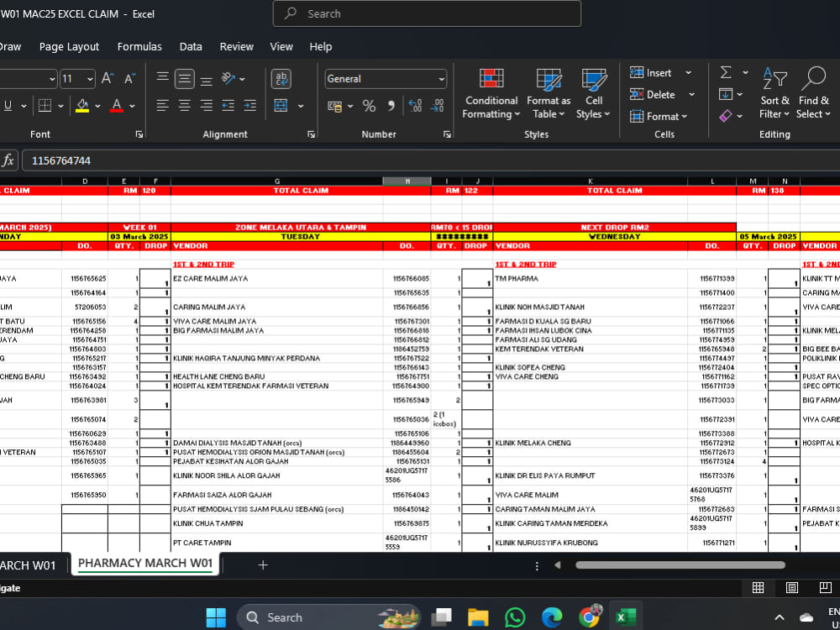Screen dimensions: 840x630
Task: Open Sort & Filter menu
Action: [x=774, y=94]
